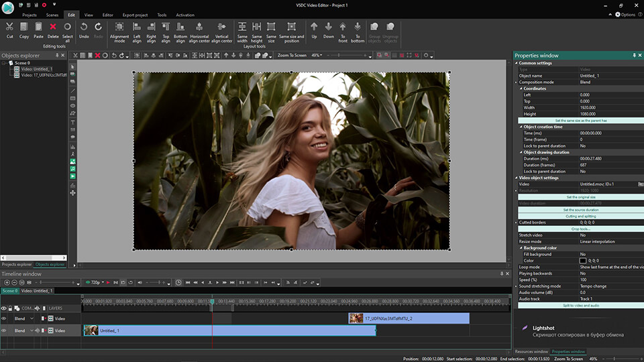This screenshot has height=362, width=644.
Task: Open the Tools menu tab
Action: [x=162, y=15]
